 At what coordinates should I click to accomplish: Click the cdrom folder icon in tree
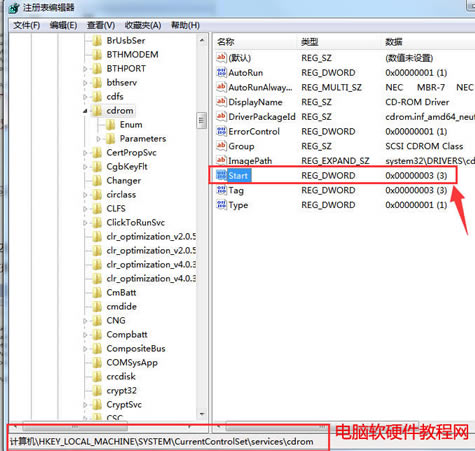[x=97, y=110]
